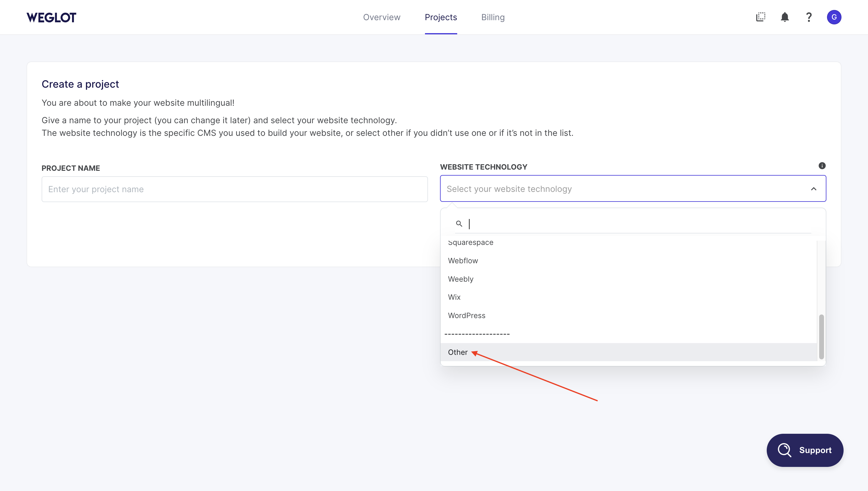Collapse the website technology dropdown
The width and height of the screenshot is (868, 491).
[x=814, y=189]
